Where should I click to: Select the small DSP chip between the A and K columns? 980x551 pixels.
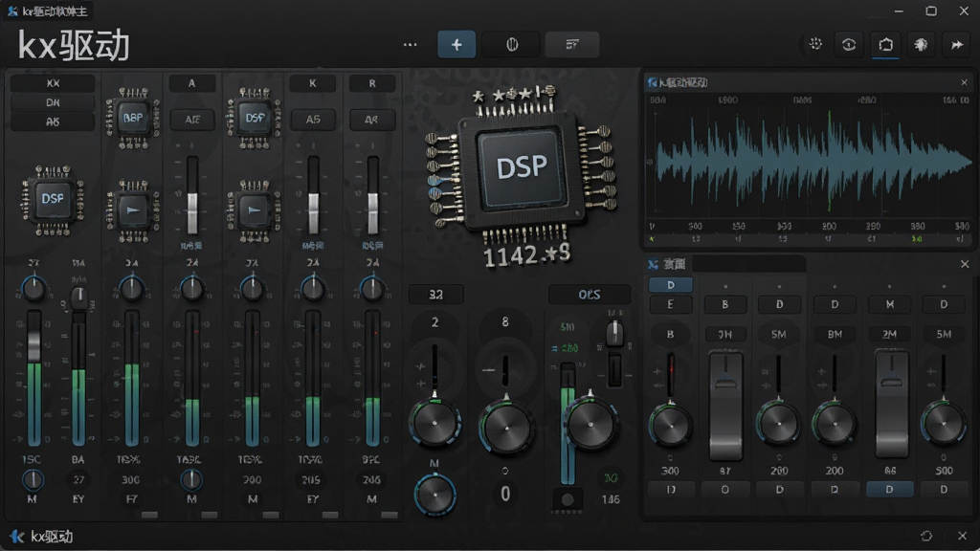(x=254, y=118)
